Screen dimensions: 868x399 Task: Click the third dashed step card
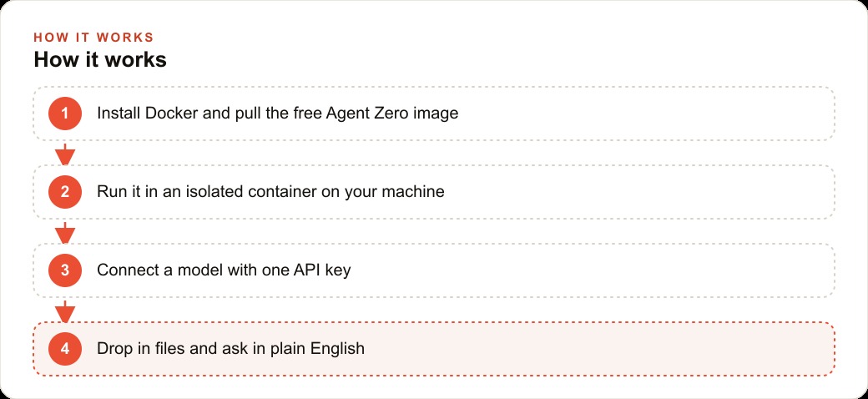click(x=434, y=270)
